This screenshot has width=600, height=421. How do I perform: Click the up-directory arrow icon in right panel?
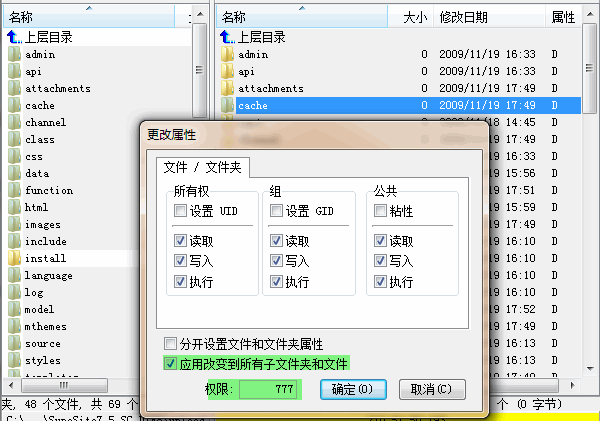tap(227, 37)
